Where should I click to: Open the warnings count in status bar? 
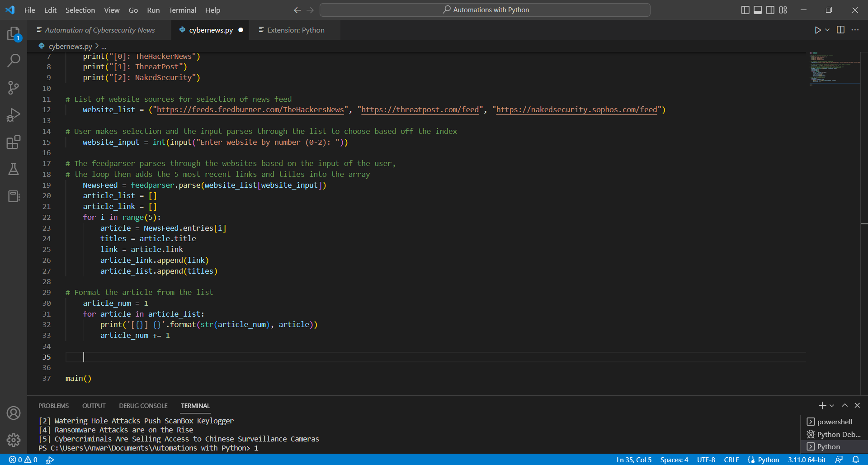tap(31, 460)
